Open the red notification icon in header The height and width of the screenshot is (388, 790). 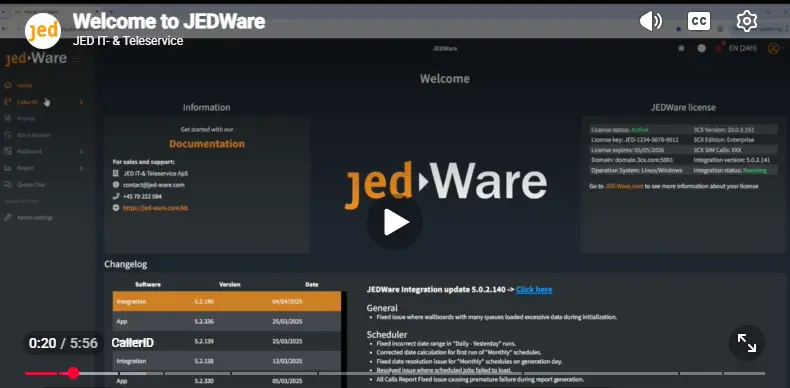(719, 48)
